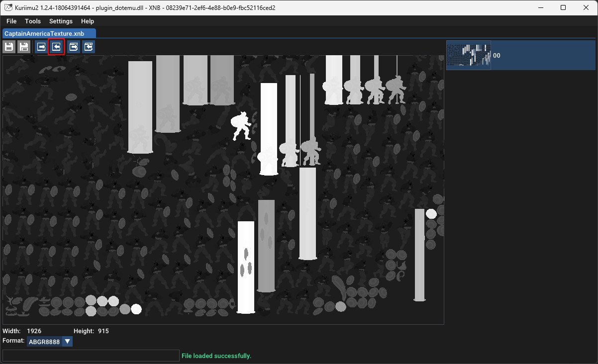Open the Settings menu
The image size is (598, 364).
tap(61, 21)
